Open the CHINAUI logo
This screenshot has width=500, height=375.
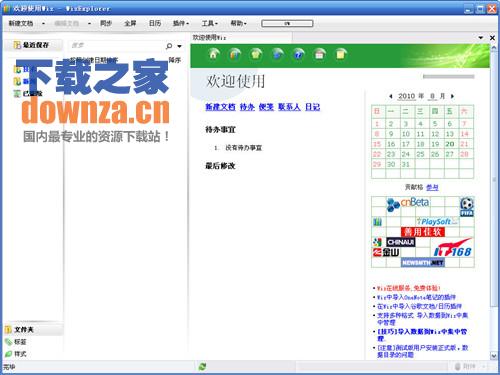tap(401, 242)
